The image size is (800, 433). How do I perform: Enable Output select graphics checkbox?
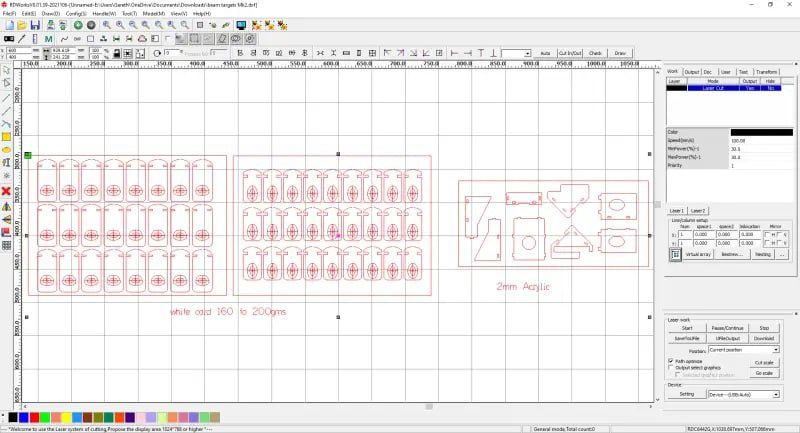point(670,367)
